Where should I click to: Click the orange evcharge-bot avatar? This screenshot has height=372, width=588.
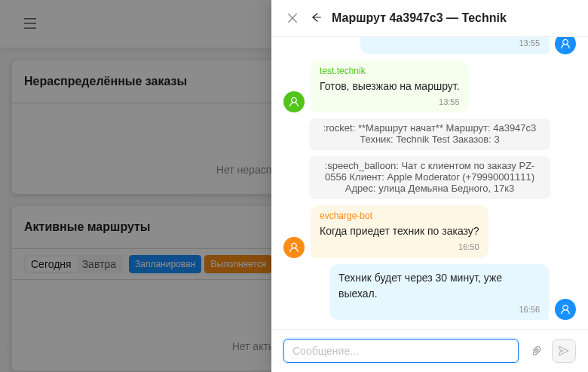pyautogui.click(x=294, y=247)
